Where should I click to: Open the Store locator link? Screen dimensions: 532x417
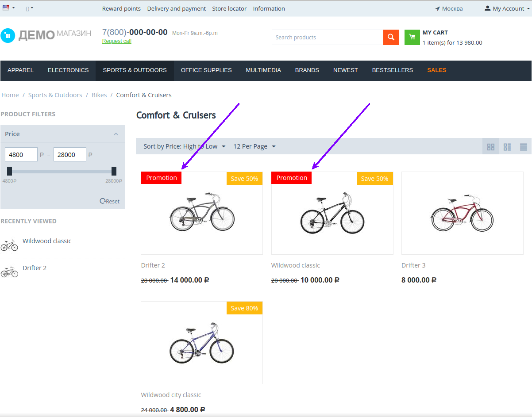click(229, 8)
